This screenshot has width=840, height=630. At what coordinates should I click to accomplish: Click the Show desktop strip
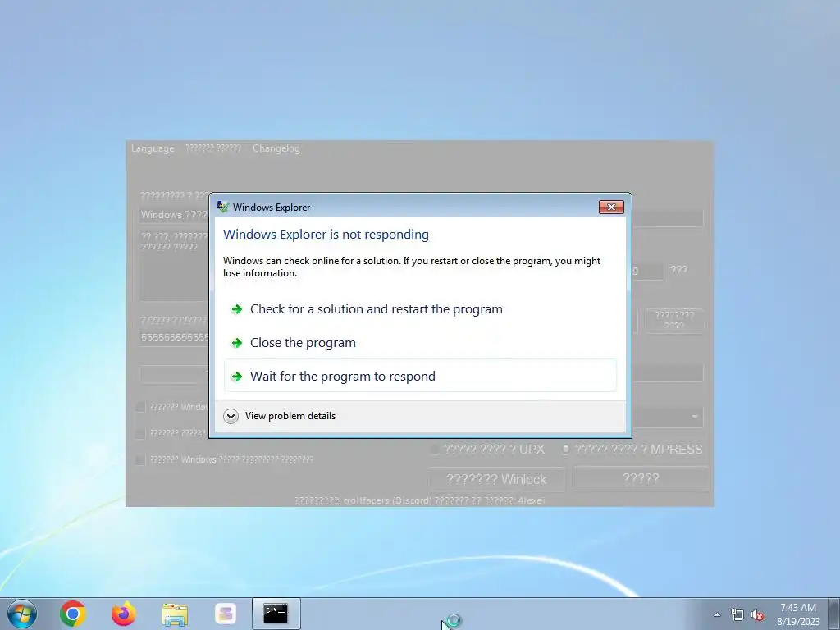point(833,614)
